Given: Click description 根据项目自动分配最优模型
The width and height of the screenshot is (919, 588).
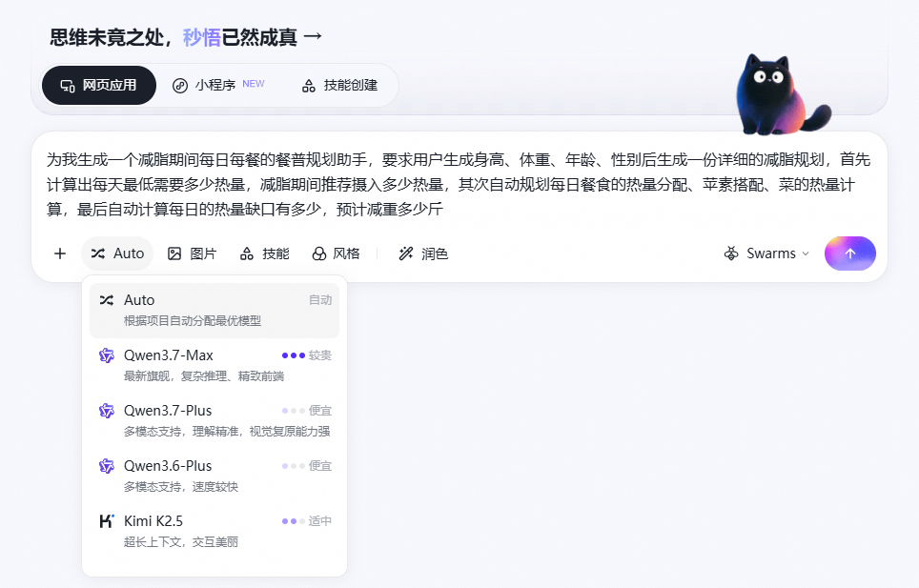Looking at the screenshot, I should click(x=193, y=321).
